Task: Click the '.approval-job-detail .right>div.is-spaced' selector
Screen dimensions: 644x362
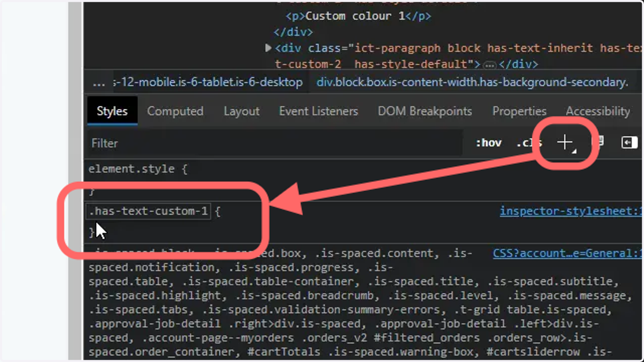Action: 225,323
